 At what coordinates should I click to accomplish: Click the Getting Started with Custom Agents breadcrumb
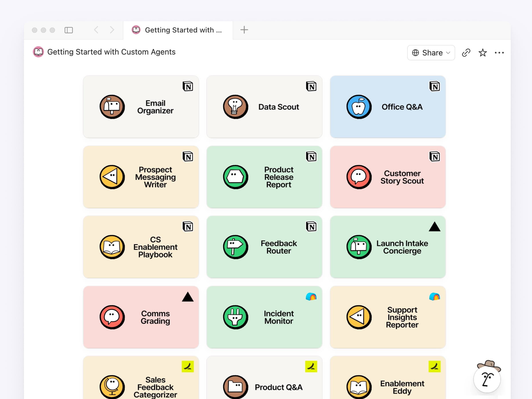(x=104, y=52)
